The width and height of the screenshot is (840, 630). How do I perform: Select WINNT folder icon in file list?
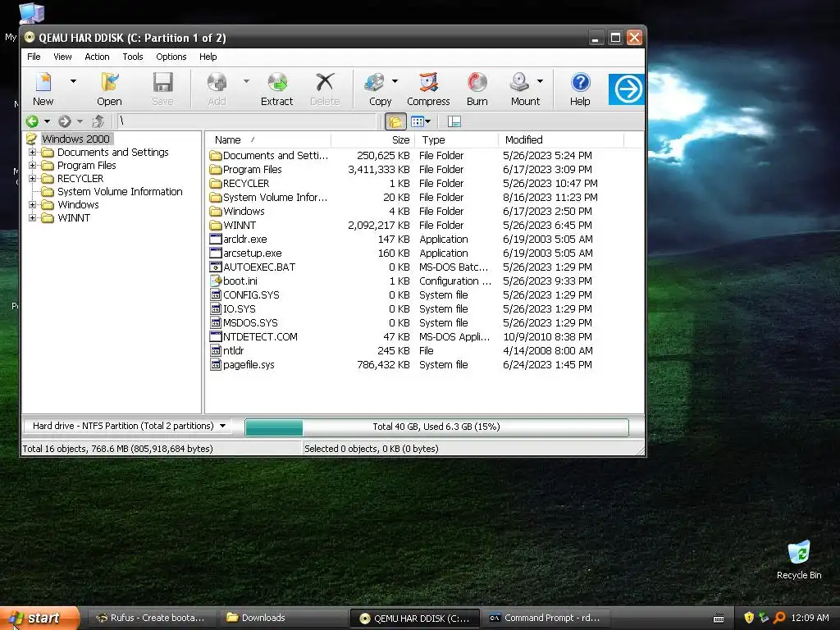(216, 226)
